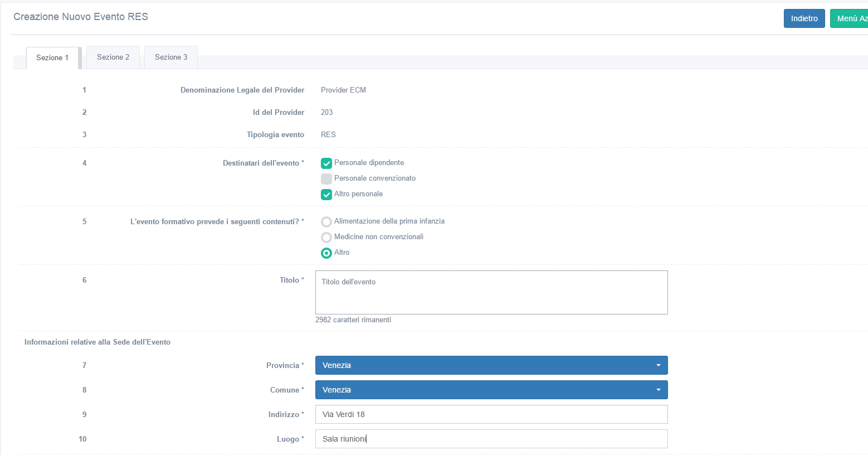Image resolution: width=868 pixels, height=455 pixels.
Task: Open the green Menù button
Action: coord(850,18)
